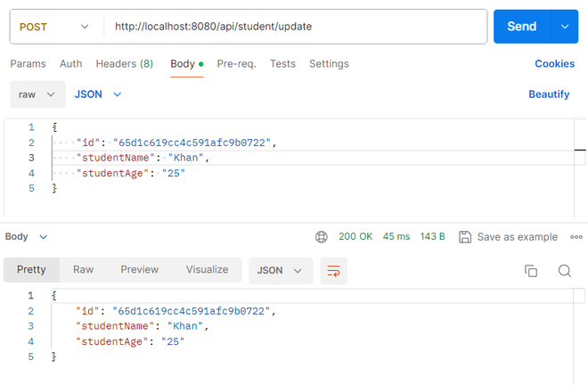Screen dimensions: 588x385
Task: Copy response with the copy icon
Action: coord(531,270)
